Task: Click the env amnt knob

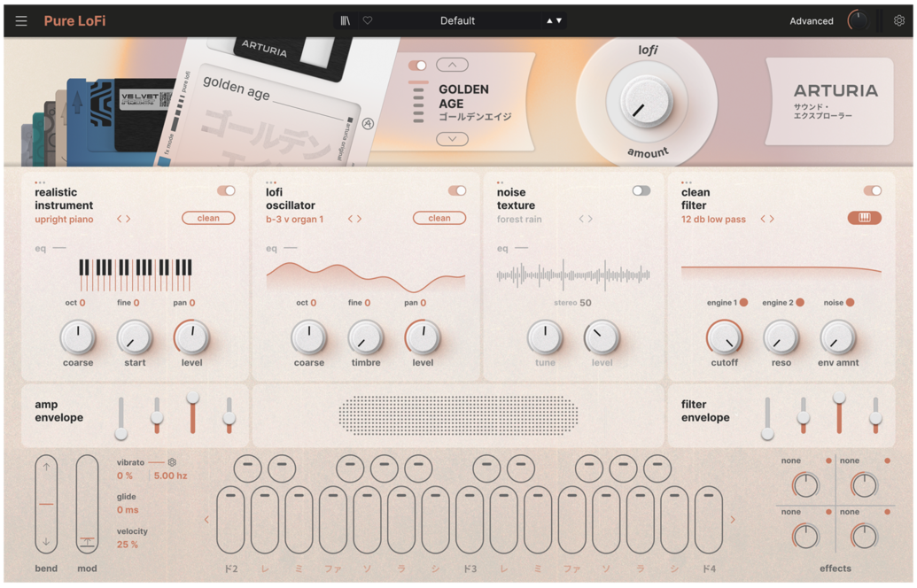Action: click(837, 338)
